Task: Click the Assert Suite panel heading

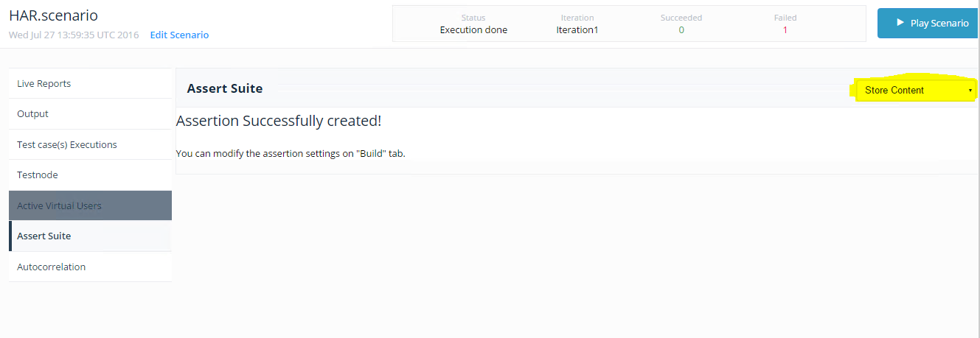Action: (225, 88)
